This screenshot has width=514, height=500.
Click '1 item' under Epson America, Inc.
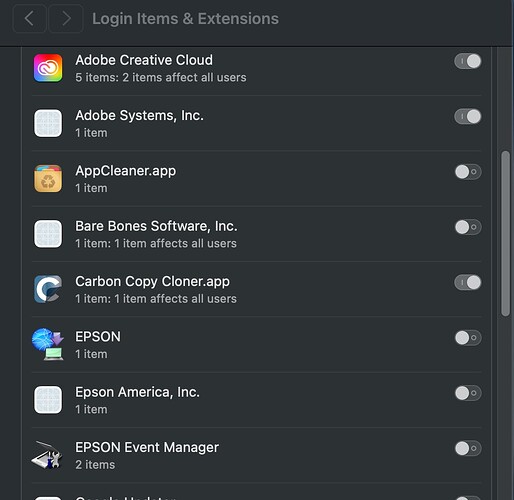(91, 410)
